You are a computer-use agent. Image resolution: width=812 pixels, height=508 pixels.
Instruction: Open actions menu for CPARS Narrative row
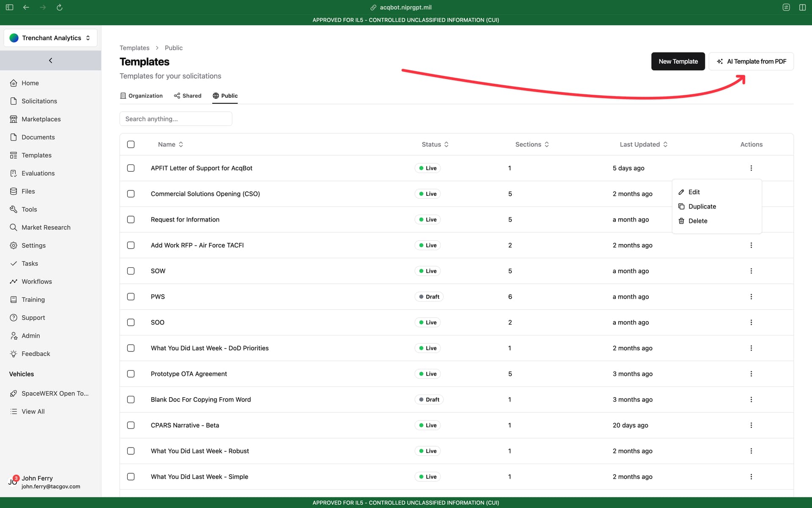click(x=751, y=426)
